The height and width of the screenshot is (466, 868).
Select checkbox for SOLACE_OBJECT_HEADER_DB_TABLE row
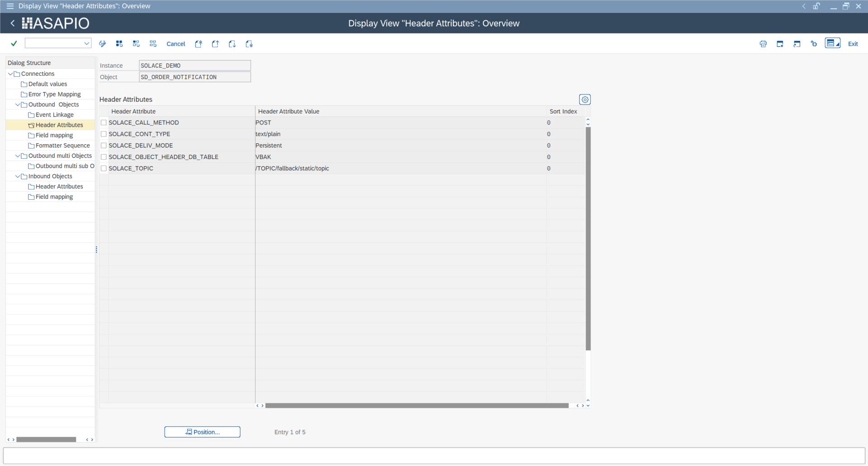(x=104, y=157)
